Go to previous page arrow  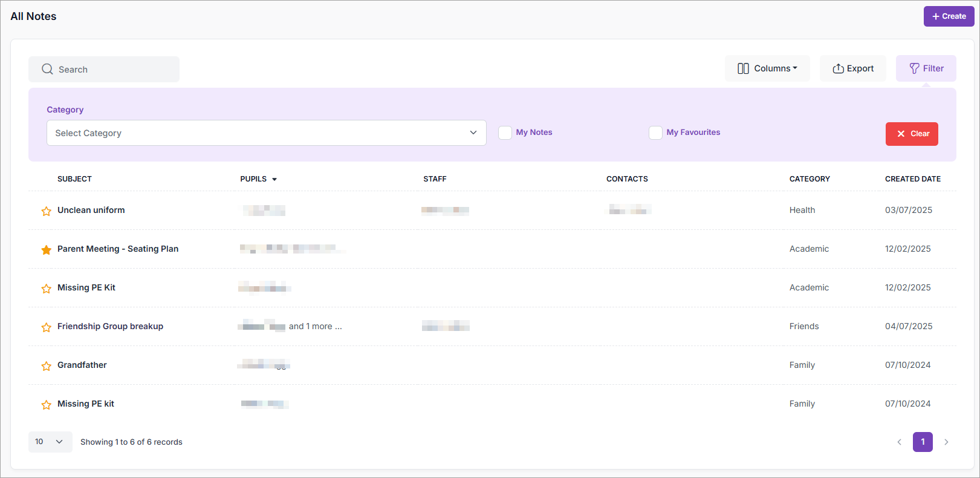pyautogui.click(x=899, y=442)
